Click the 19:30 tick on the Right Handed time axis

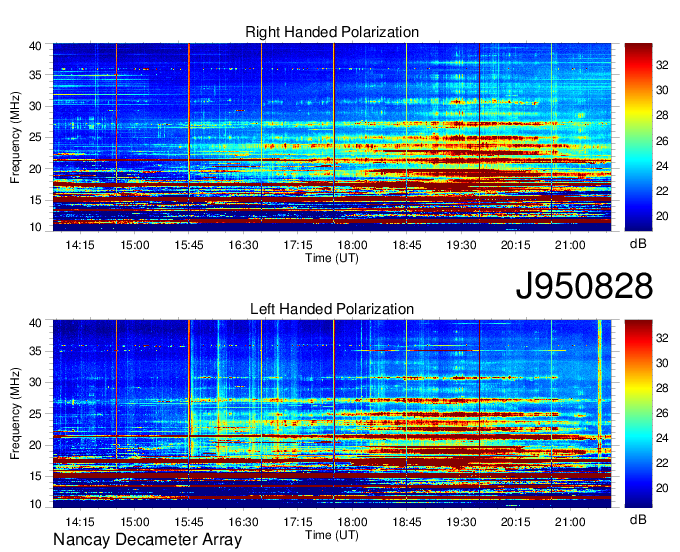461,245
